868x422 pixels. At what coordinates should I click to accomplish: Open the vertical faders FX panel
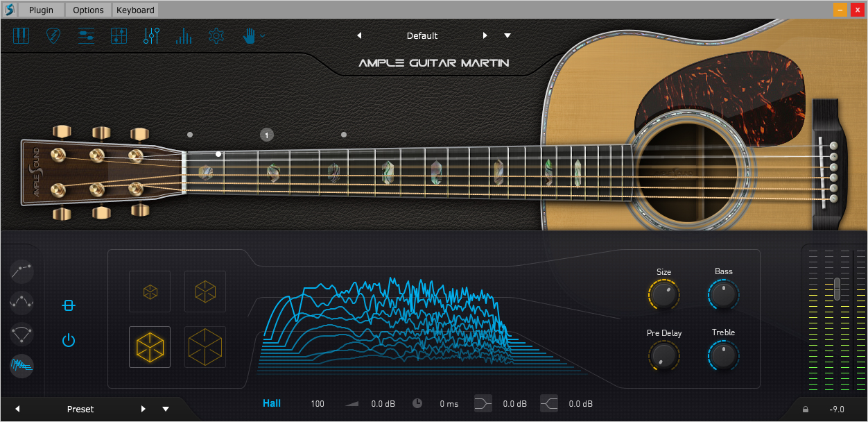coord(152,36)
